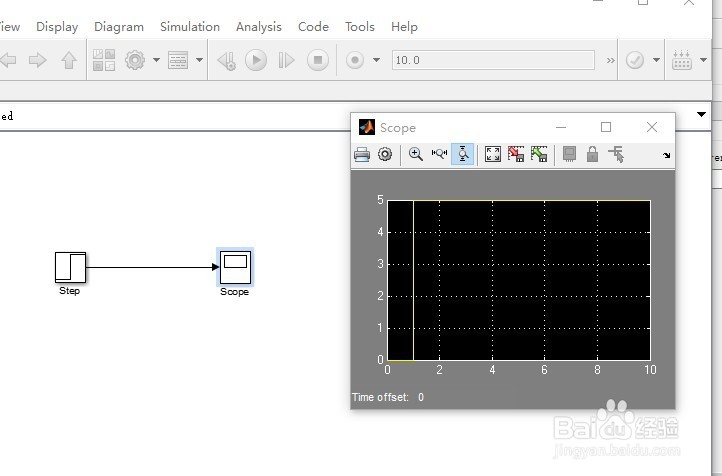
Task: Expand the Record button dropdown arrow
Action: (x=376, y=60)
